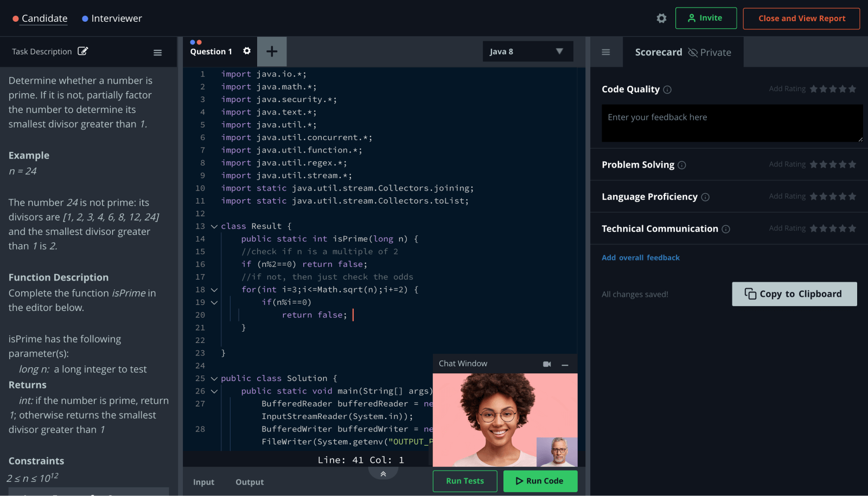Open the settings gear in top bar
Viewport: 868px width, 496px height.
661,18
